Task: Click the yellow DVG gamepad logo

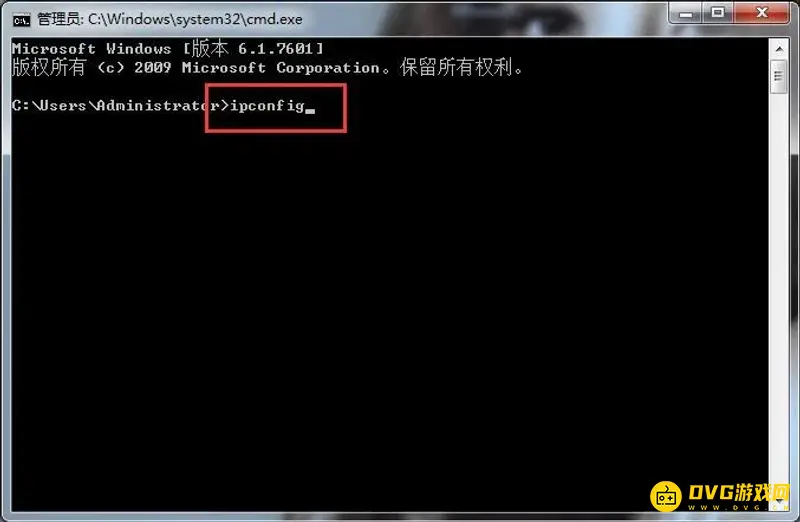Action: [x=665, y=496]
